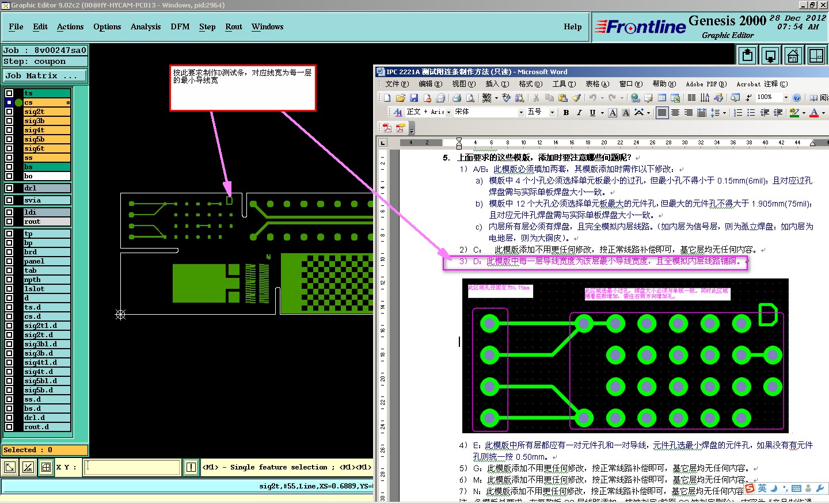Toggle the checkbox of layer mpth

point(9,280)
